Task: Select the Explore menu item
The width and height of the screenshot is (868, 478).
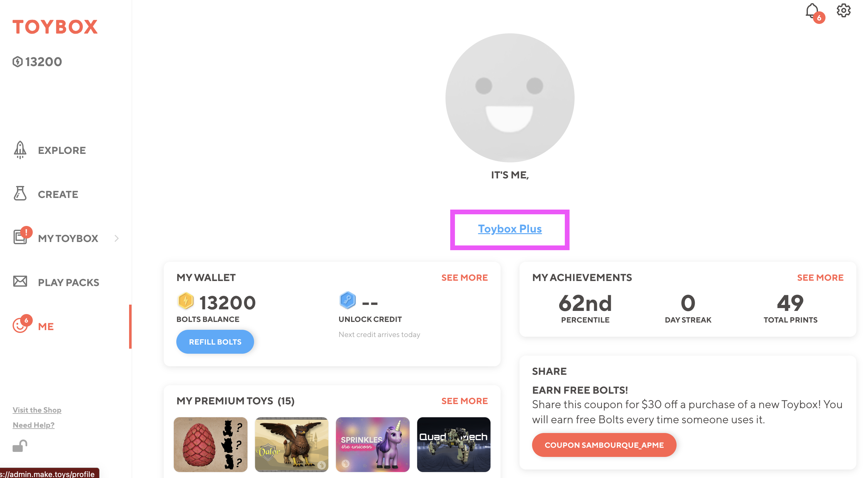Action: tap(62, 150)
